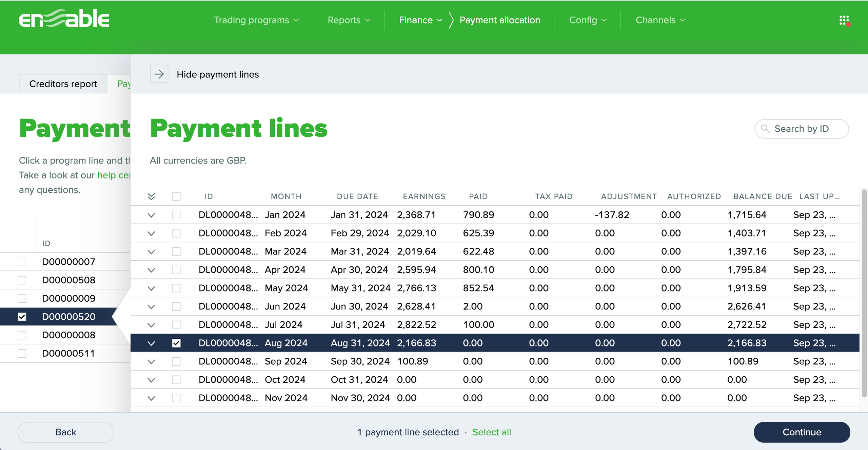Check the Nov 2024 payment line
Viewport: 868px width, 450px height.
[x=176, y=398]
